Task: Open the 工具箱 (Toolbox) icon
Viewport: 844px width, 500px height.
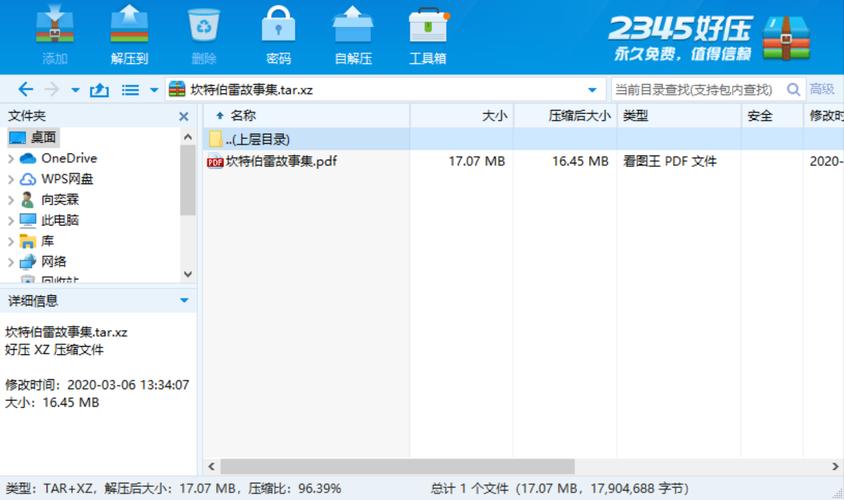Action: [428, 25]
